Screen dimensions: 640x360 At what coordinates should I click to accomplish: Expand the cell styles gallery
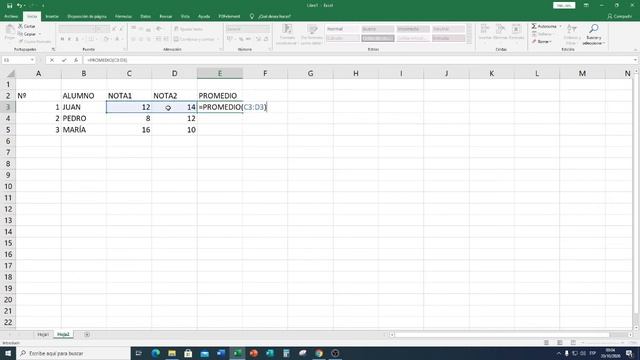(469, 40)
